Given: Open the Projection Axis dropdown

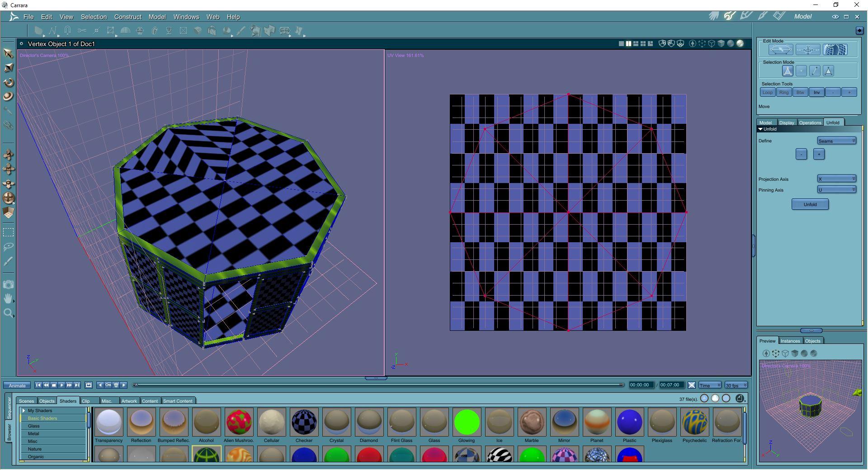Looking at the screenshot, I should pos(836,179).
